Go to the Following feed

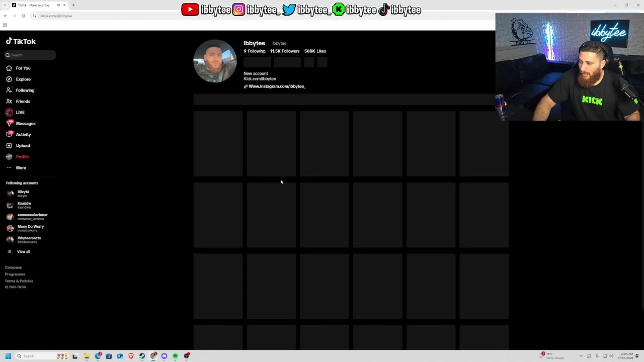click(20, 90)
